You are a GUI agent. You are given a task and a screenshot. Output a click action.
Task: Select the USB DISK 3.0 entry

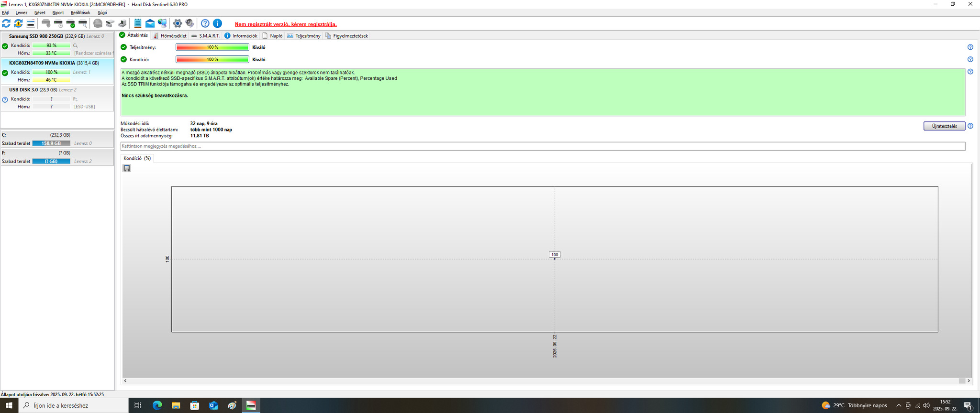click(x=57, y=98)
